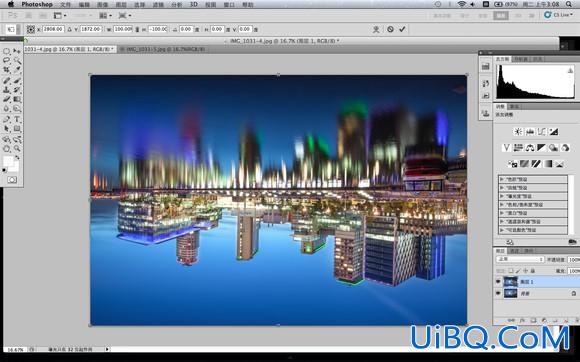Open the layer blend mode dropdown 正常

[520, 260]
